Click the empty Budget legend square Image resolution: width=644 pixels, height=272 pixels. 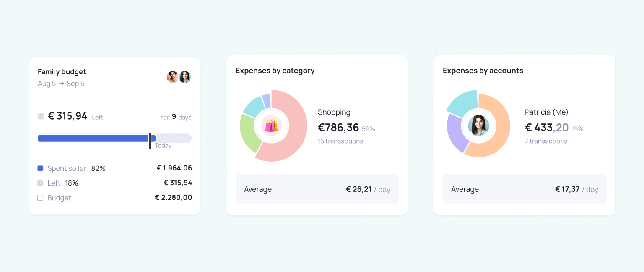click(40, 198)
